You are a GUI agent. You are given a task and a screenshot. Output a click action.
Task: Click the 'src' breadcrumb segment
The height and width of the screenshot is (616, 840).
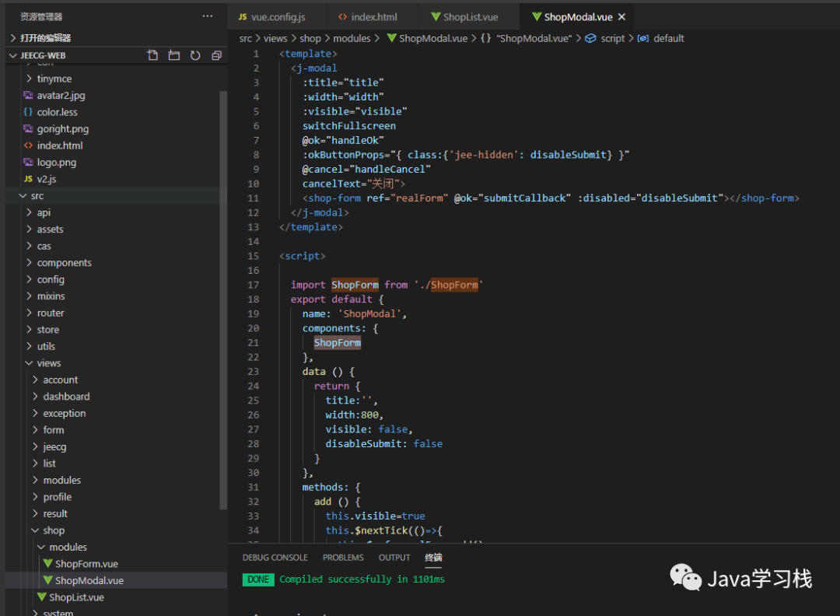(245, 38)
